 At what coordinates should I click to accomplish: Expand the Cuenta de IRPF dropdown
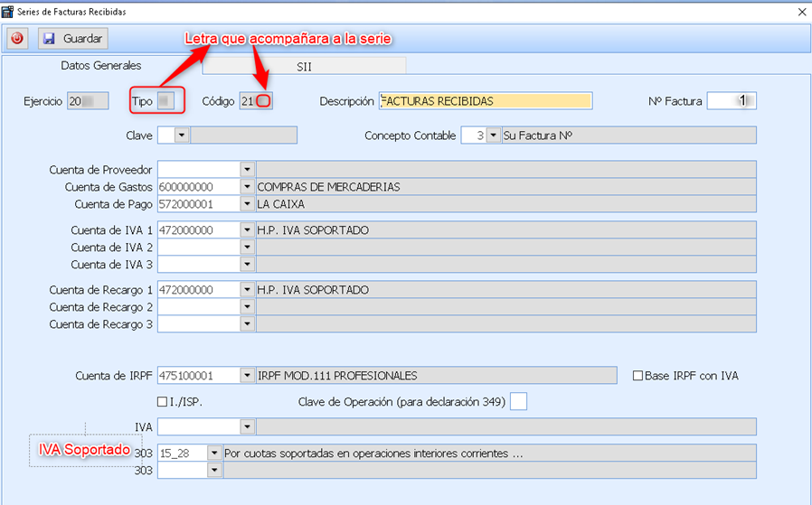click(247, 375)
